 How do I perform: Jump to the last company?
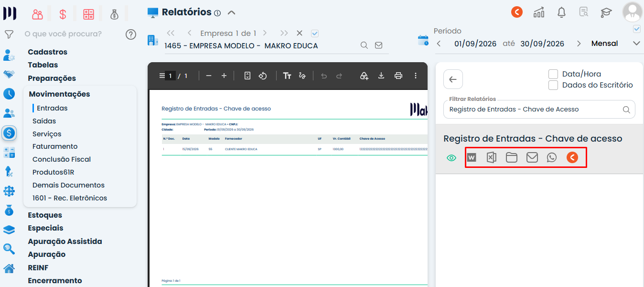click(284, 33)
